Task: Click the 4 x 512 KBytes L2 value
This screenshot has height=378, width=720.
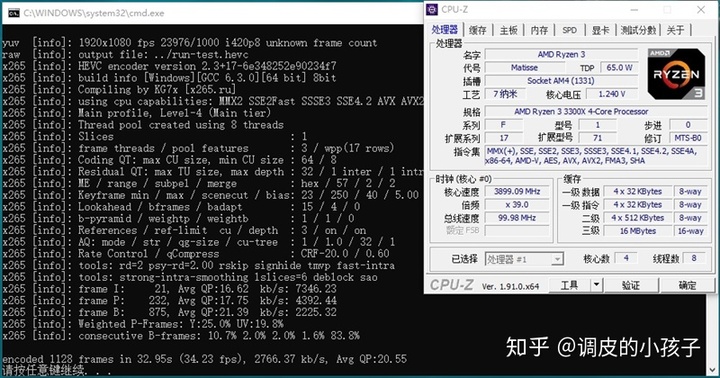Action: coord(637,218)
